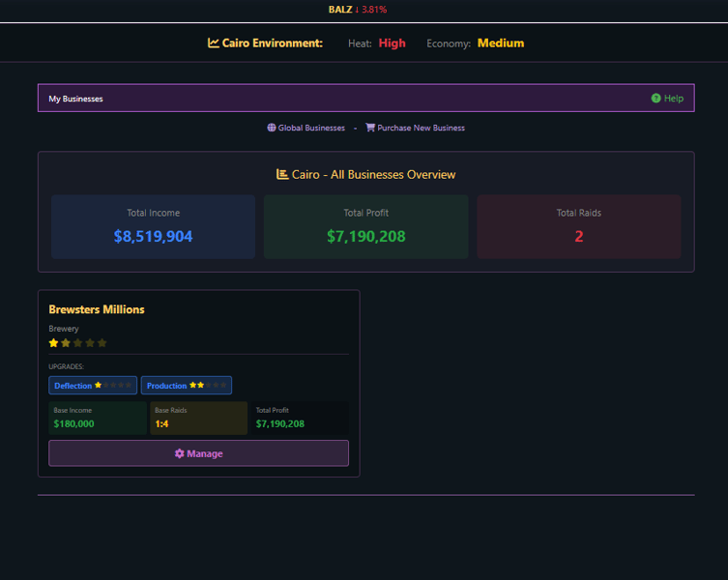Click the first gold star under Brewery
The image size is (728, 580).
(x=54, y=343)
